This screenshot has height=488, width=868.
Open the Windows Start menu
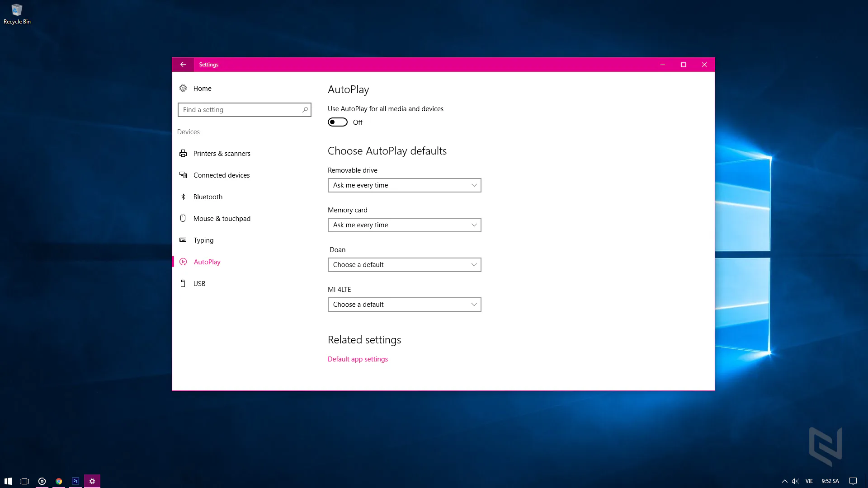tap(8, 481)
